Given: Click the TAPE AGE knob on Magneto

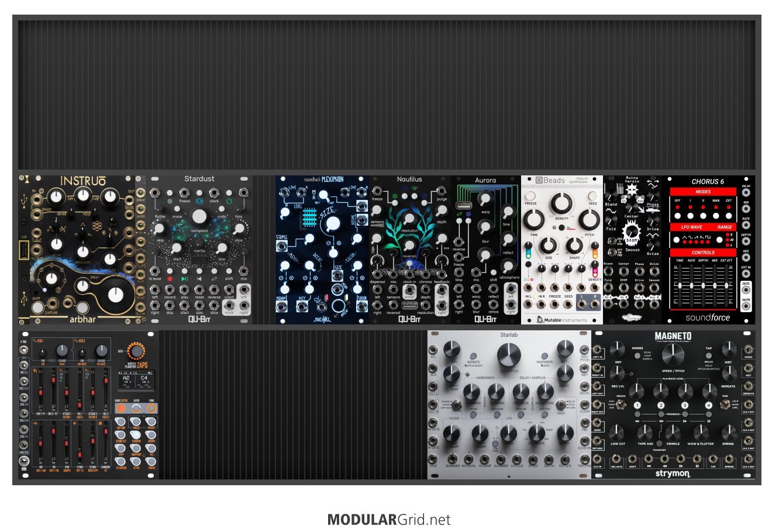Looking at the screenshot, I should tap(646, 433).
